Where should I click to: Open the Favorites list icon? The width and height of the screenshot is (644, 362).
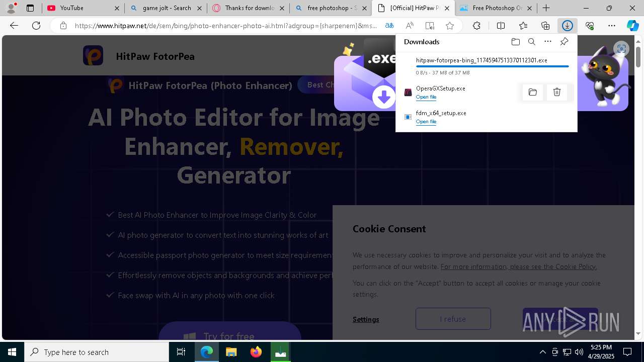pos(523,26)
